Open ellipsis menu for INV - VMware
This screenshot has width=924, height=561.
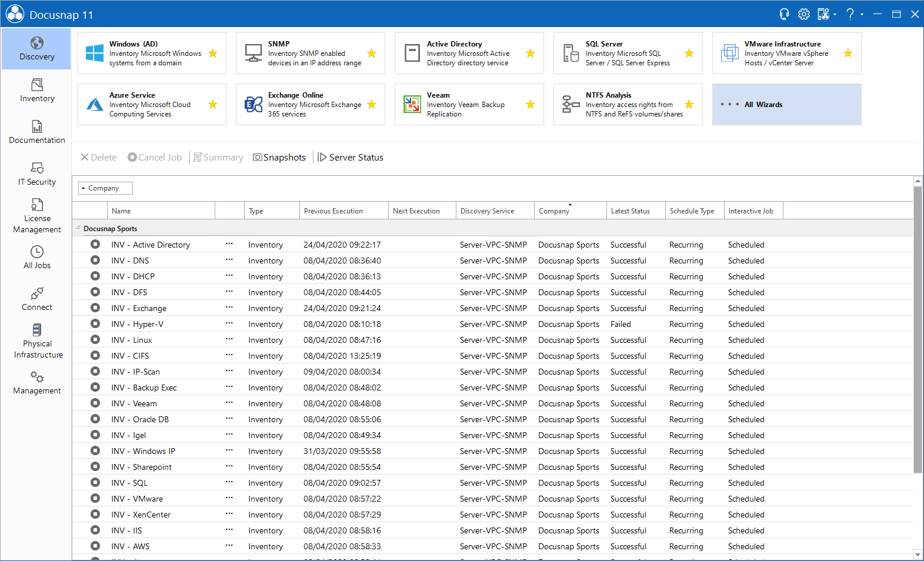click(x=229, y=497)
